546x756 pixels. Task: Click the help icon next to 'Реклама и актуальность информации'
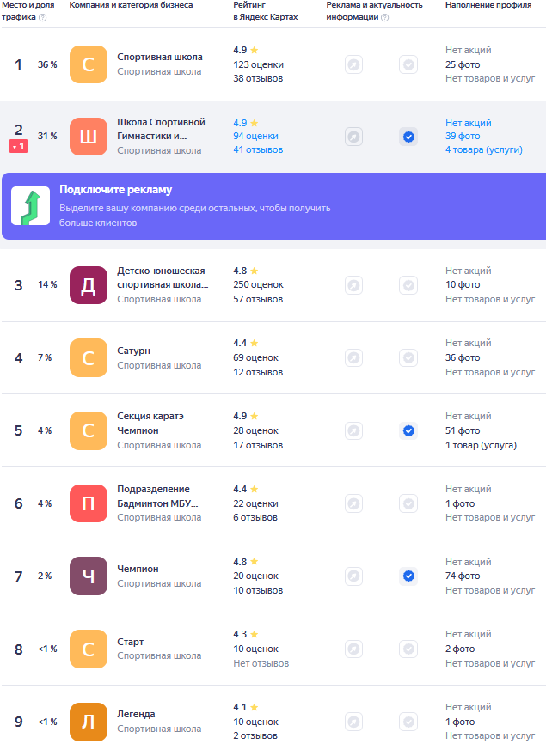tap(384, 17)
